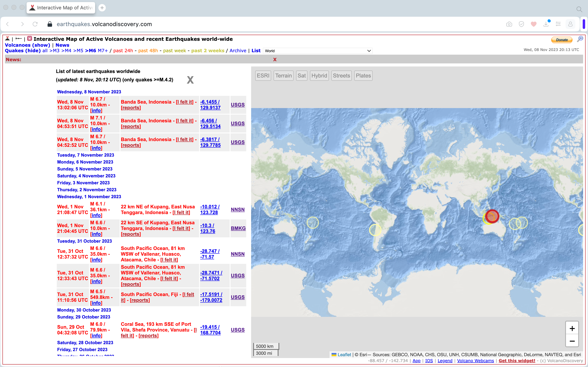Open the World region dropdown
This screenshot has width=588, height=367.
coord(317,51)
